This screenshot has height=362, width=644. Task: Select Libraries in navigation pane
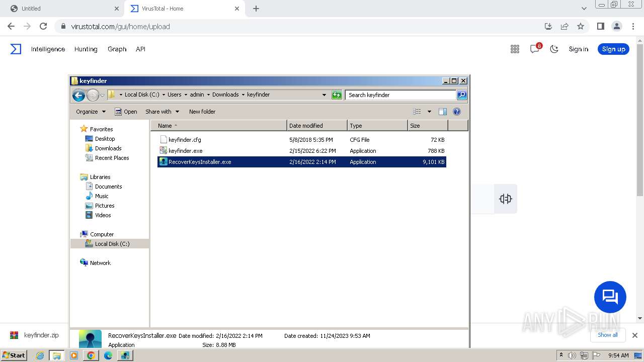100,177
